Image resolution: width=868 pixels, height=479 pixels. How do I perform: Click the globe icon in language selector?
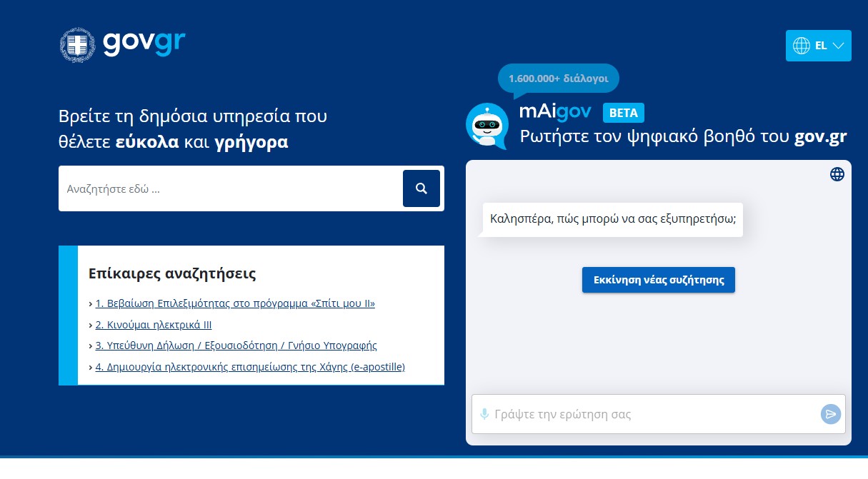point(801,46)
